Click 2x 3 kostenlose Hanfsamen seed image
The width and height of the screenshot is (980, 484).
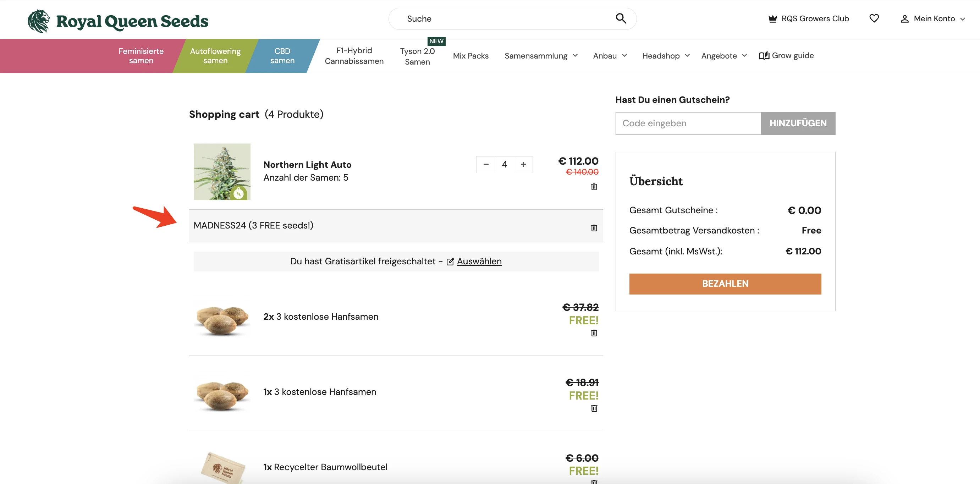(222, 319)
